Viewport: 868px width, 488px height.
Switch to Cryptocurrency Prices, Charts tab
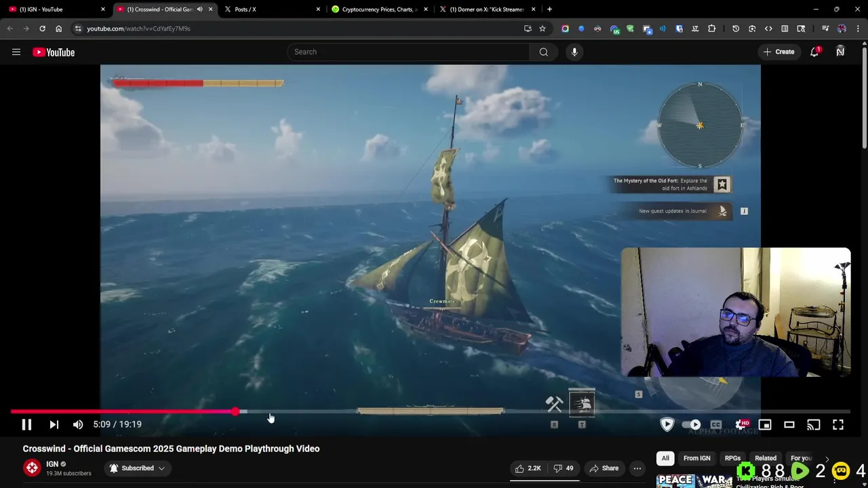pos(379,9)
